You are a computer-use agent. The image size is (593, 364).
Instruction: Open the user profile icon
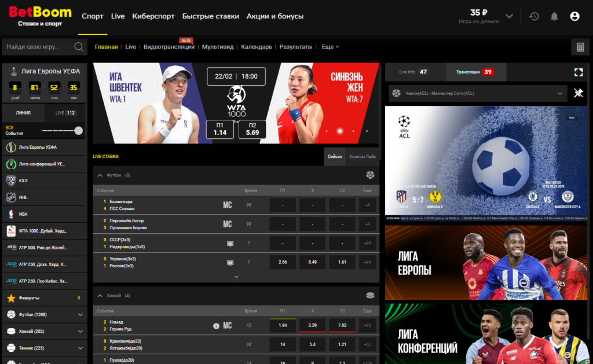coord(574,16)
